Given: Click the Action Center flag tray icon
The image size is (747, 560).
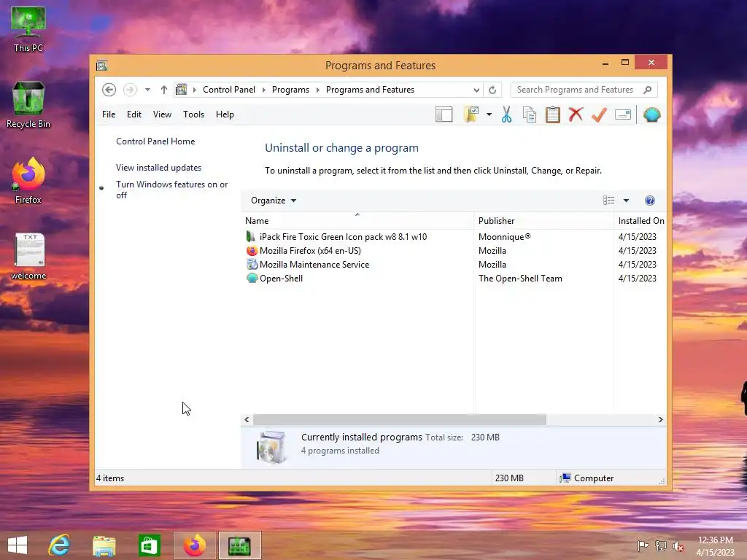Looking at the screenshot, I should click(643, 545).
